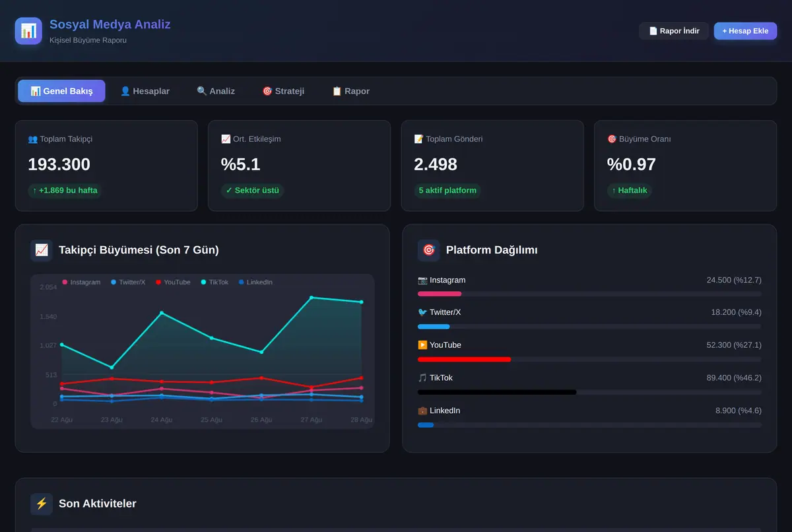Click the 2.498 total posts value
792x532 pixels.
coord(436,164)
